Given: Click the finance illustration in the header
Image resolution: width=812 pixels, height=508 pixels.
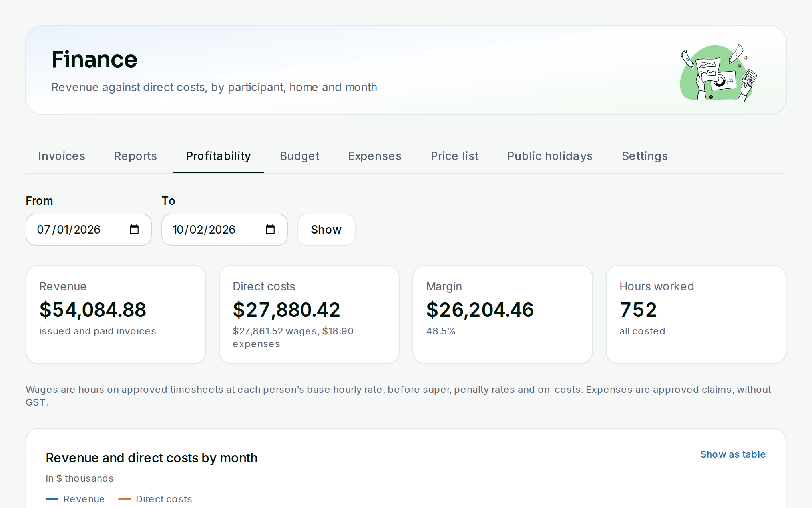Looking at the screenshot, I should 718,72.
